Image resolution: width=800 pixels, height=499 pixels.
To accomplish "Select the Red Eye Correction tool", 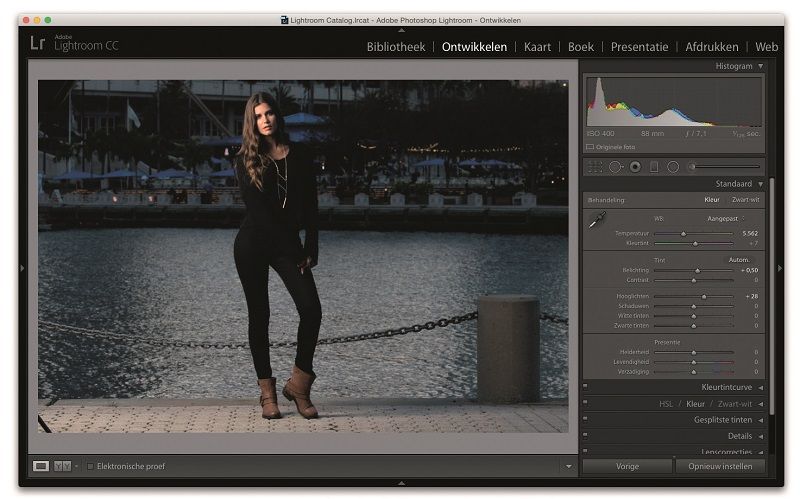I will tap(635, 167).
